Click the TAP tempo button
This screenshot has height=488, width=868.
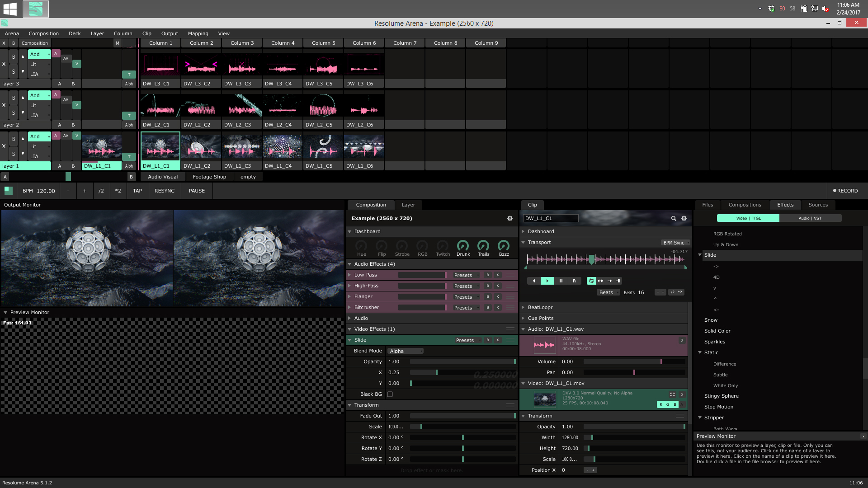(x=137, y=191)
